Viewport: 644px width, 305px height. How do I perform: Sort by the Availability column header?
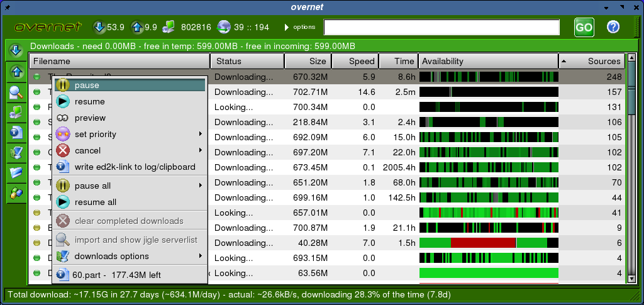coord(488,61)
